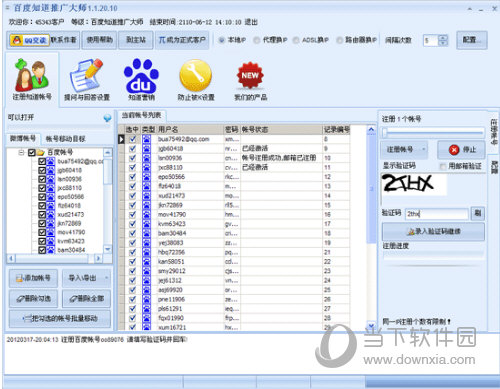Screen dimensions: 500x389
Task: Click the 使用帮助 help button
Action: [99, 40]
